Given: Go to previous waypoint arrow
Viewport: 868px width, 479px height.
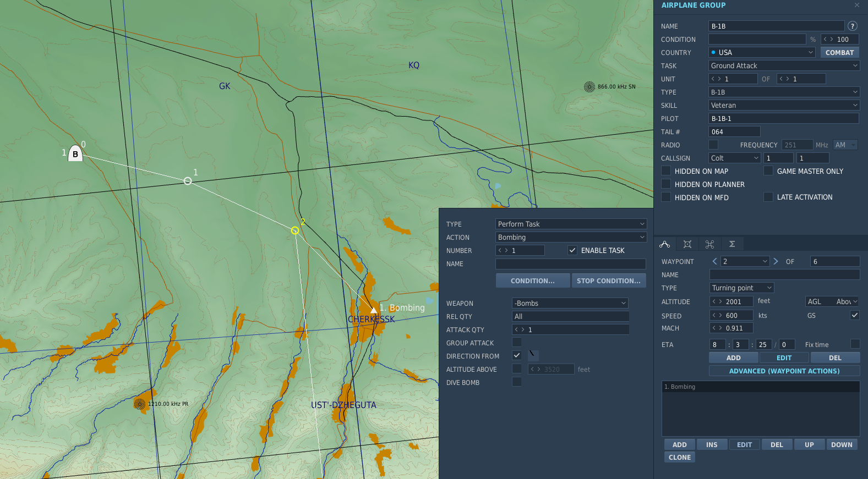Looking at the screenshot, I should 714,261.
